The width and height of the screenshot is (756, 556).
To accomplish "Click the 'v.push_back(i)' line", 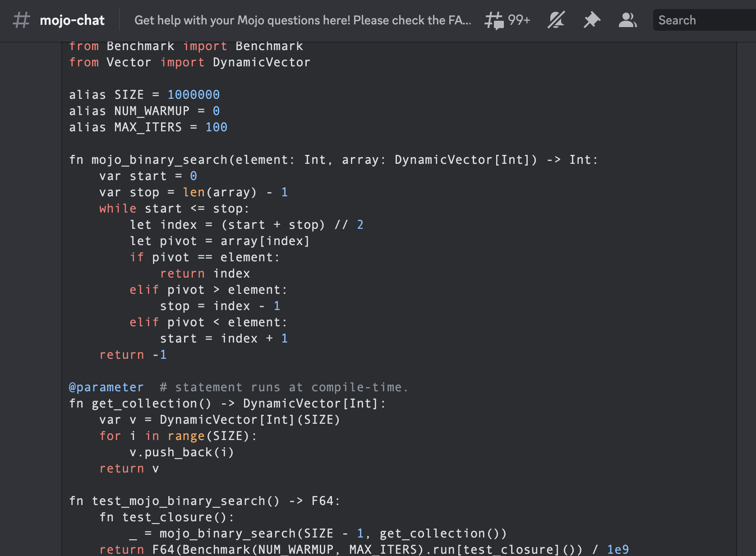I will pyautogui.click(x=182, y=452).
